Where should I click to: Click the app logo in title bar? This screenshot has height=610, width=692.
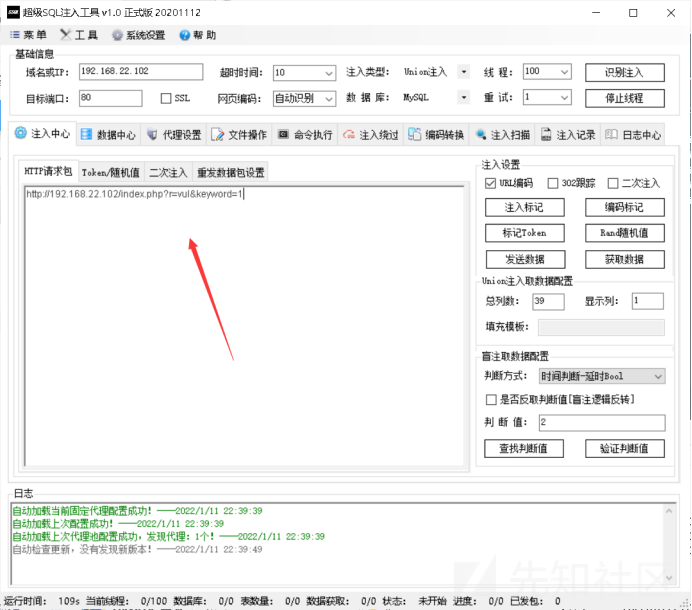[x=13, y=12]
